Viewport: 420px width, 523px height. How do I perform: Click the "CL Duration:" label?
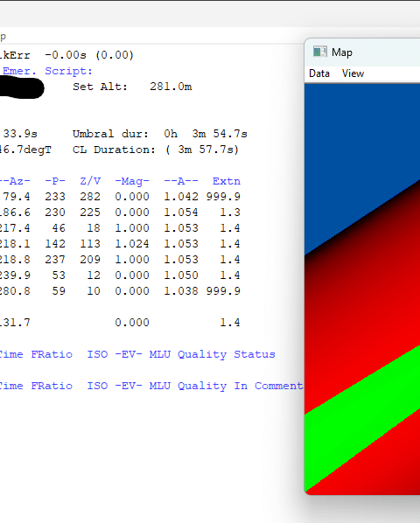[x=114, y=150]
